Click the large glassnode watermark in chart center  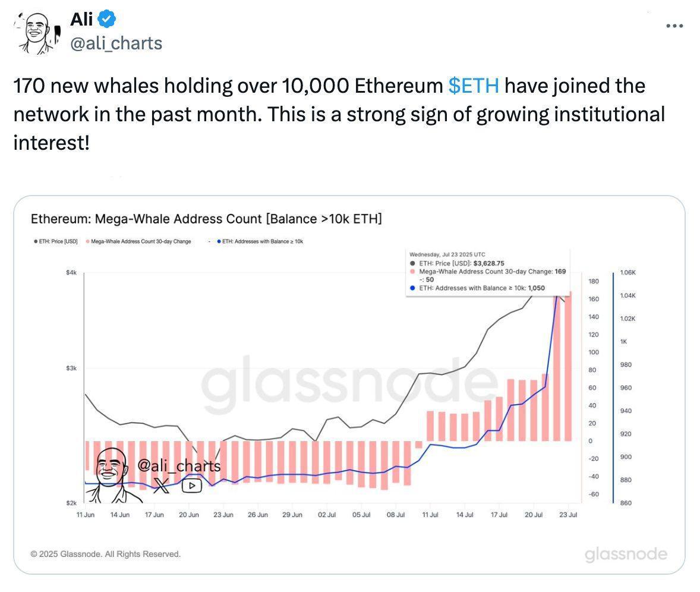pos(349,382)
